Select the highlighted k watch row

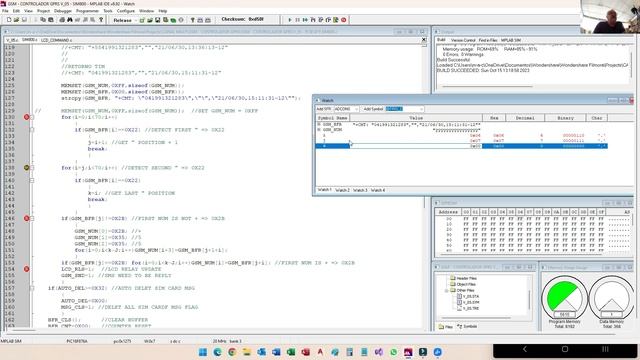coord(461,146)
